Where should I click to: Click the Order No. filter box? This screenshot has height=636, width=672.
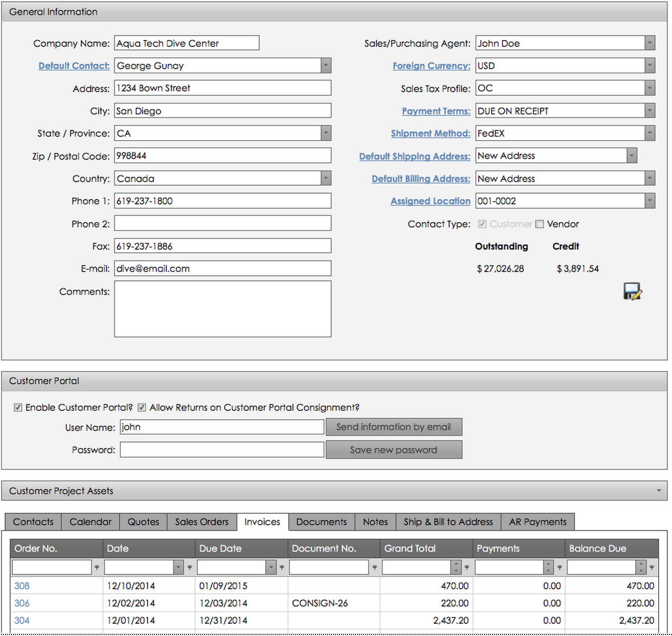pyautogui.click(x=52, y=567)
